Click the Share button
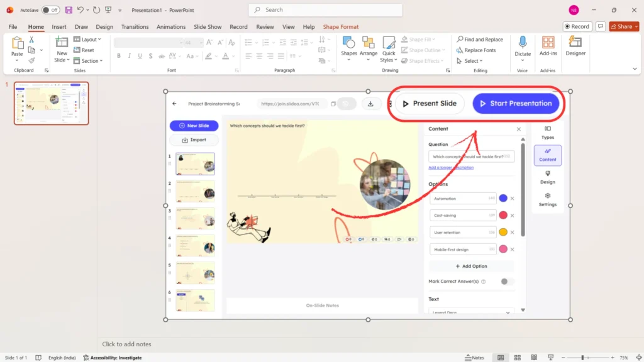Image resolution: width=644 pixels, height=362 pixels. pos(624,26)
